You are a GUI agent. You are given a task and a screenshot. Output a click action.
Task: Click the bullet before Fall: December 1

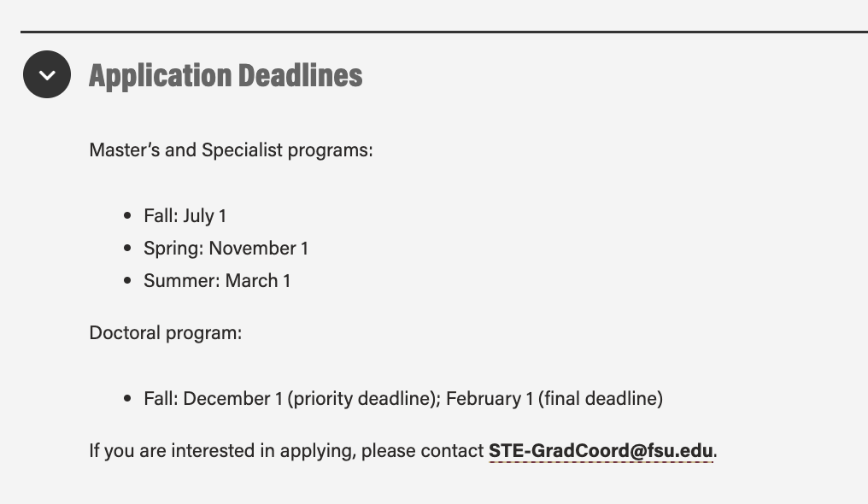(127, 398)
